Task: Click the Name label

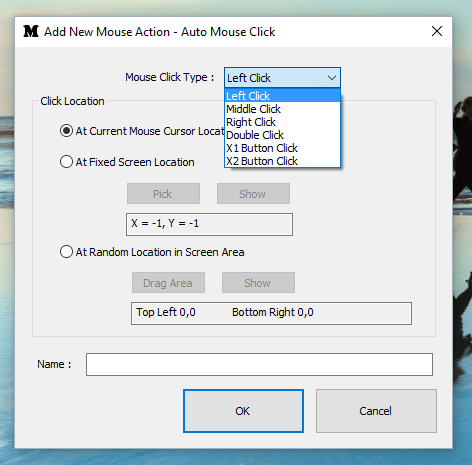Action: (x=54, y=364)
